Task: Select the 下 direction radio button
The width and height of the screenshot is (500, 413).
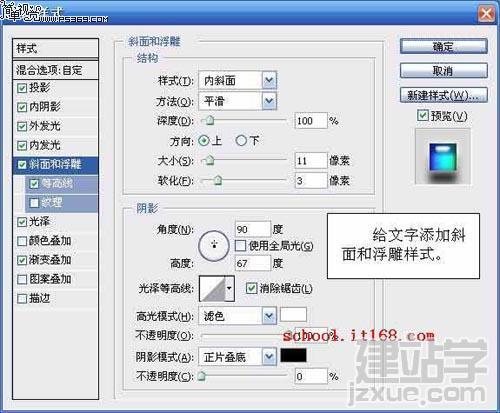Action: click(241, 141)
